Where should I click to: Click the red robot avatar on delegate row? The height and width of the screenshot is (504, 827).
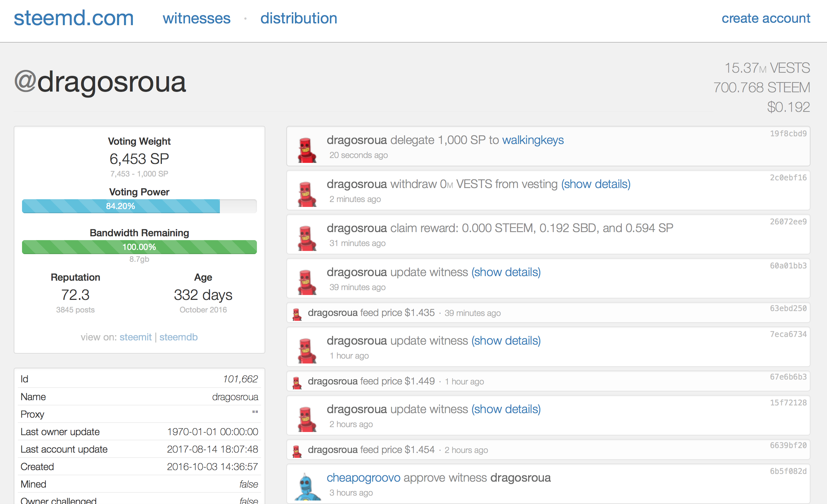point(307,150)
